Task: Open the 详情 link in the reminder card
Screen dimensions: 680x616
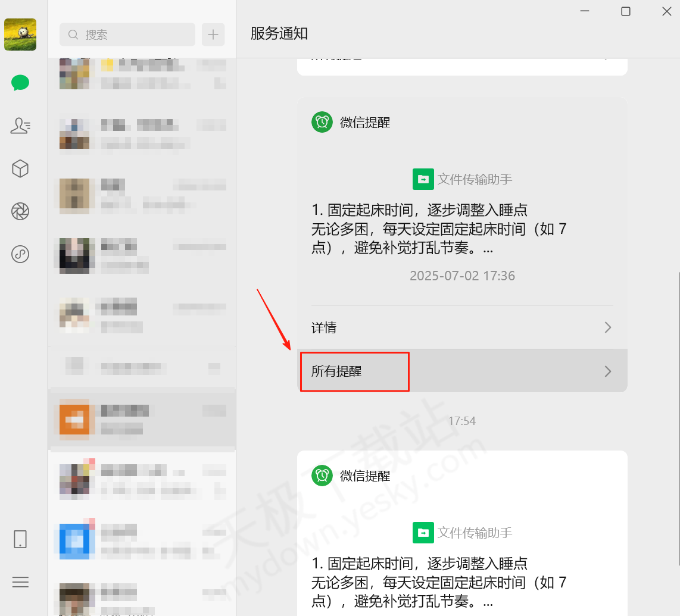Action: (324, 327)
